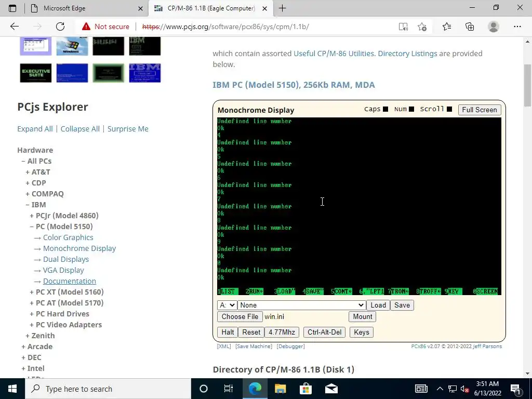Toggle the Caps lock indicator
Viewport: 532px width, 399px height.
point(385,109)
